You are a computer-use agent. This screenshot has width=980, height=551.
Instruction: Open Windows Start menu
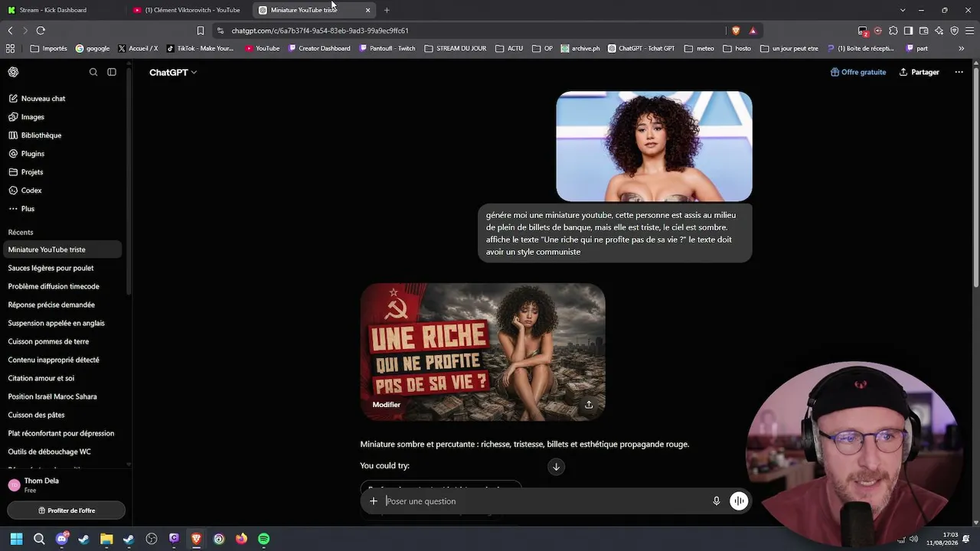(16, 539)
